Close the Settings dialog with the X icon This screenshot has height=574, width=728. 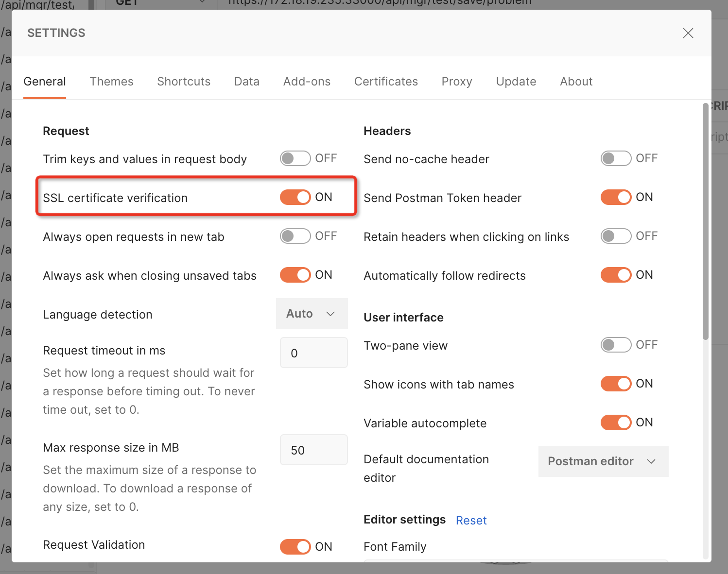click(688, 33)
